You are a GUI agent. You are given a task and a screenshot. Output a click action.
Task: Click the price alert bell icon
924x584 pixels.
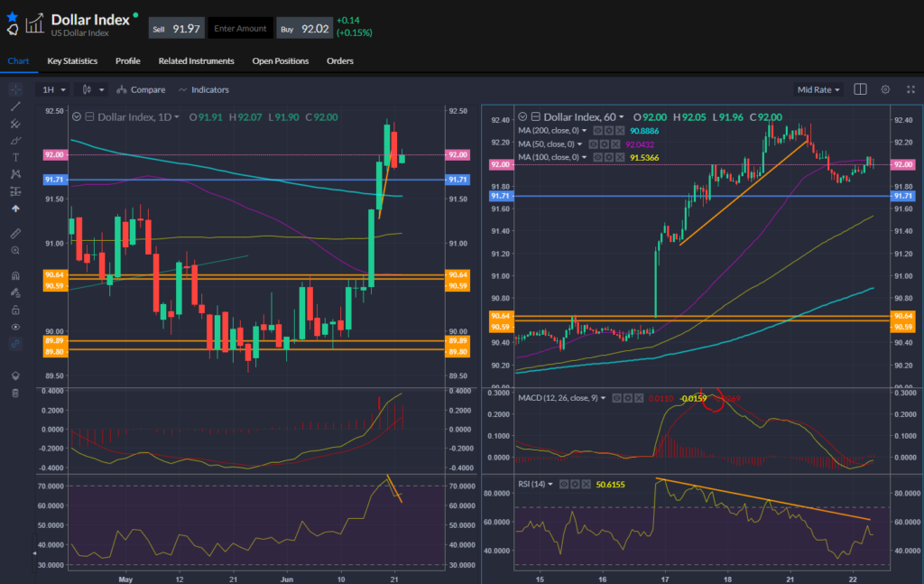click(12, 30)
